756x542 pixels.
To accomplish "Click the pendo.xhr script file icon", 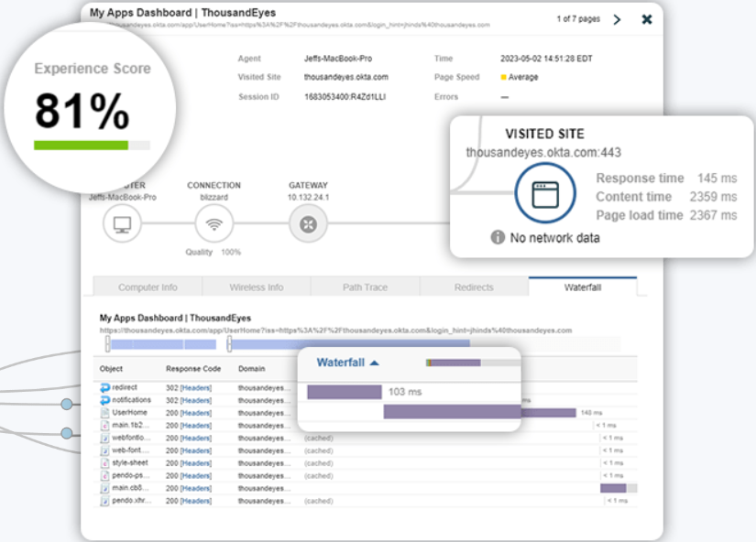I will tap(104, 501).
